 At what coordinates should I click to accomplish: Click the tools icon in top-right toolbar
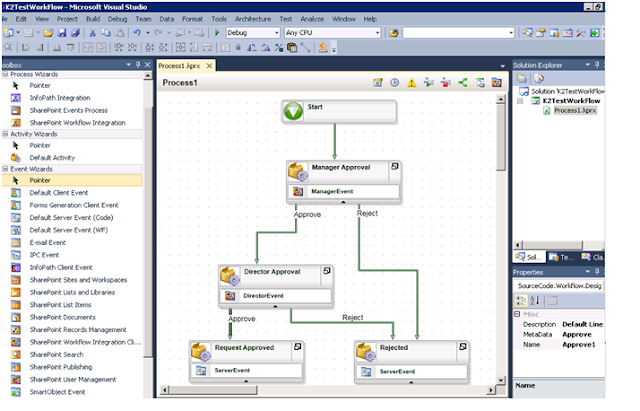pos(580,33)
